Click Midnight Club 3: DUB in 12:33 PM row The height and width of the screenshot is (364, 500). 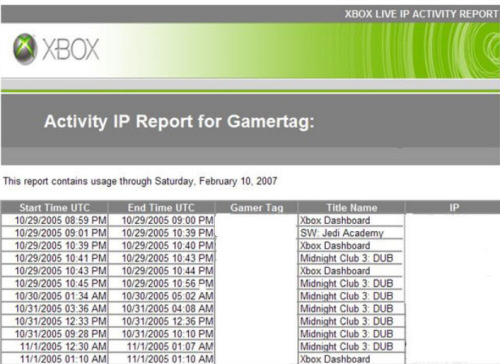[351, 321]
